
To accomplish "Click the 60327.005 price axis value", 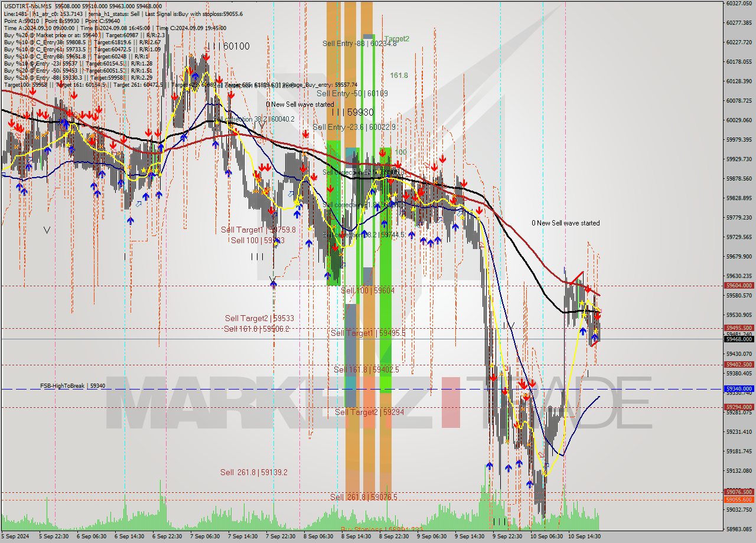I will (738, 3).
